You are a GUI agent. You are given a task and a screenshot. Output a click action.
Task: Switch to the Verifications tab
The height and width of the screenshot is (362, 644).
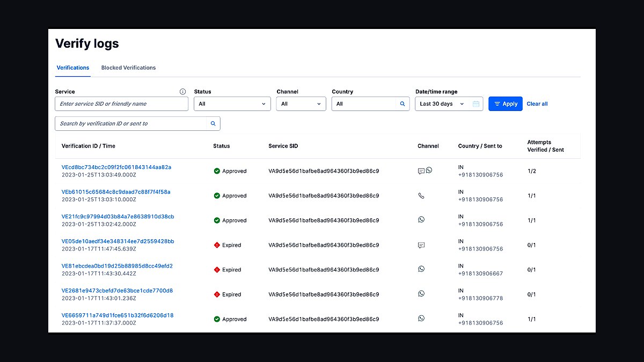pos(73,68)
